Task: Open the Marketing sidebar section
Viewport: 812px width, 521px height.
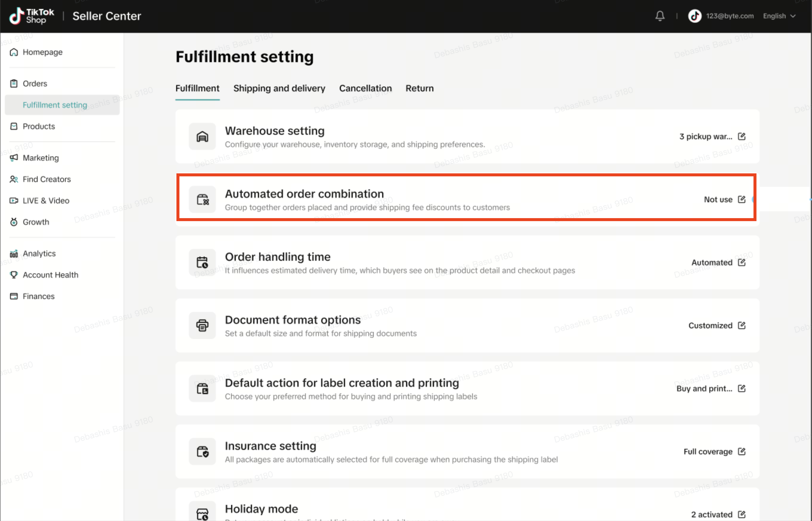Action: point(41,158)
